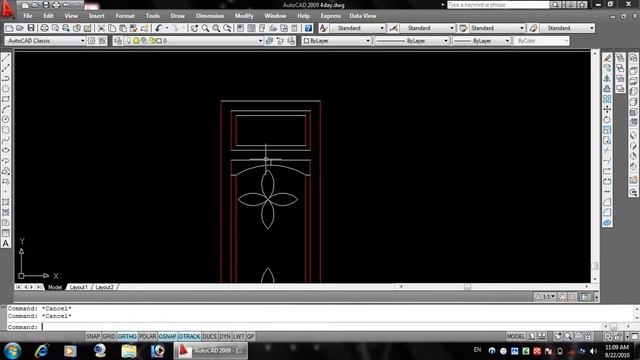Click the Plot print icon
The image size is (640, 360).
(44, 28)
